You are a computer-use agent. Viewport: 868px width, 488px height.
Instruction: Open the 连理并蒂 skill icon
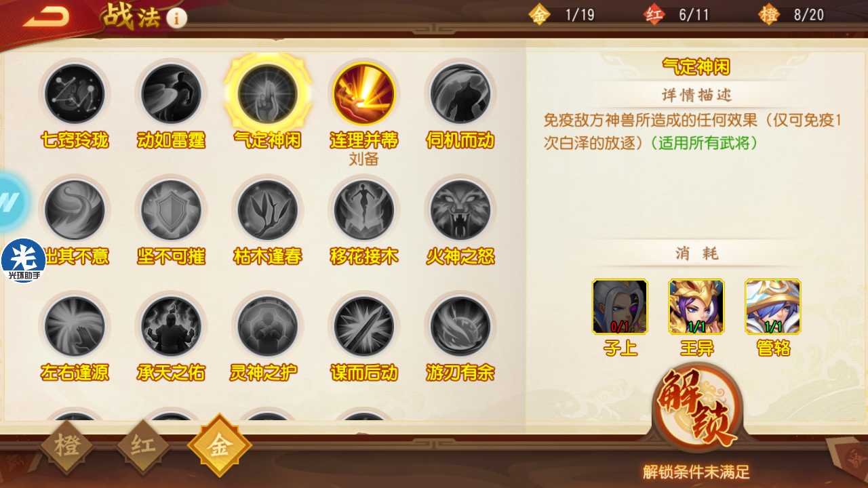coord(363,94)
